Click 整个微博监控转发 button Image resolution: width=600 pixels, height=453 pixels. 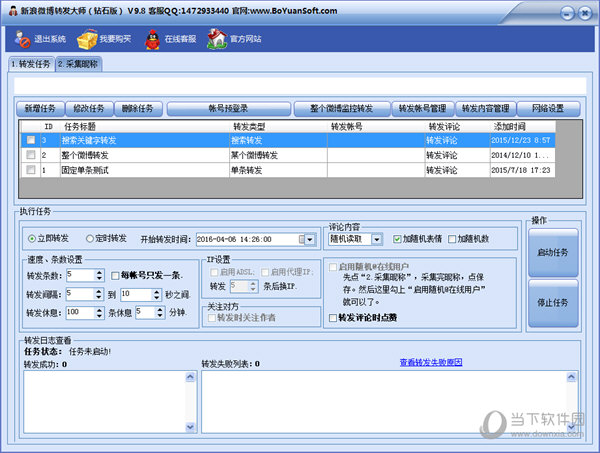tap(342, 109)
